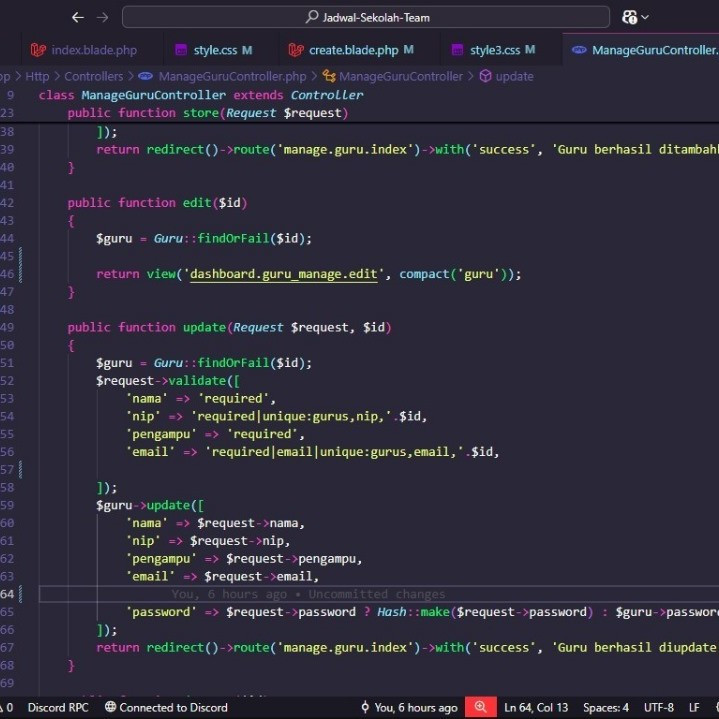Screen dimensions: 719x719
Task: Click the CSS icon on style3.css tab
Action: pyautogui.click(x=458, y=50)
